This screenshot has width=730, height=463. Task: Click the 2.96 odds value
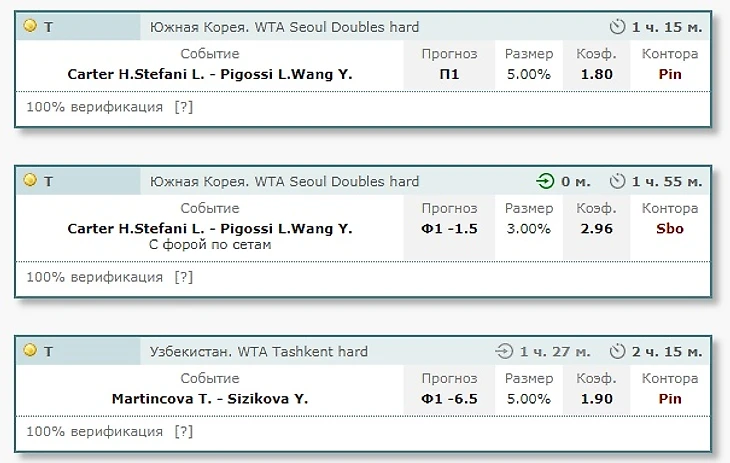click(596, 229)
